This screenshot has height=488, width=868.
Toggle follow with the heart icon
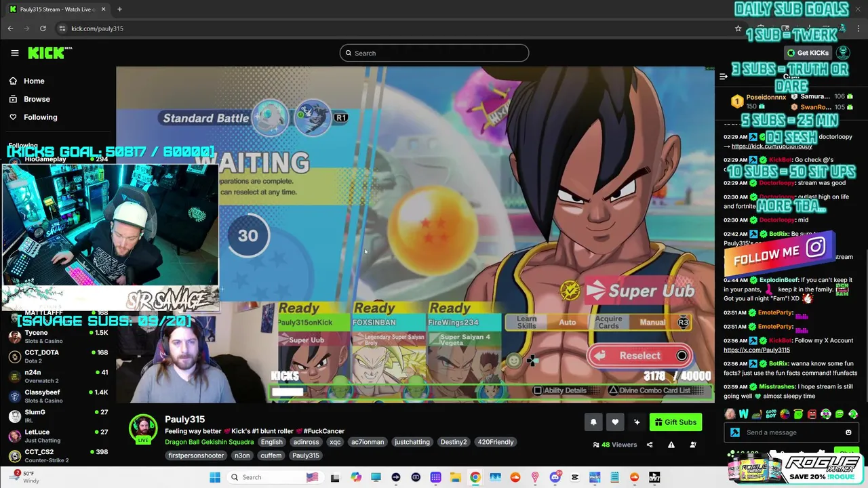pos(615,422)
